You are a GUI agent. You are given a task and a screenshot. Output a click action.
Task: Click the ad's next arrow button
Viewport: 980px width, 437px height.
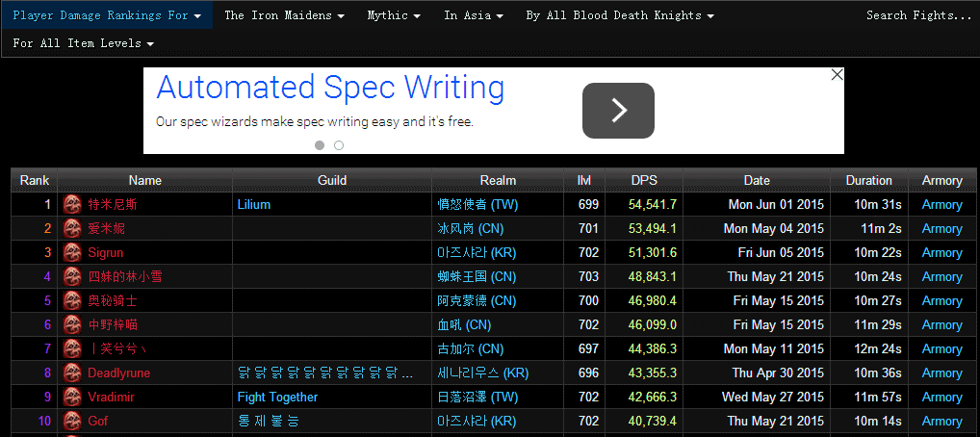pos(618,111)
